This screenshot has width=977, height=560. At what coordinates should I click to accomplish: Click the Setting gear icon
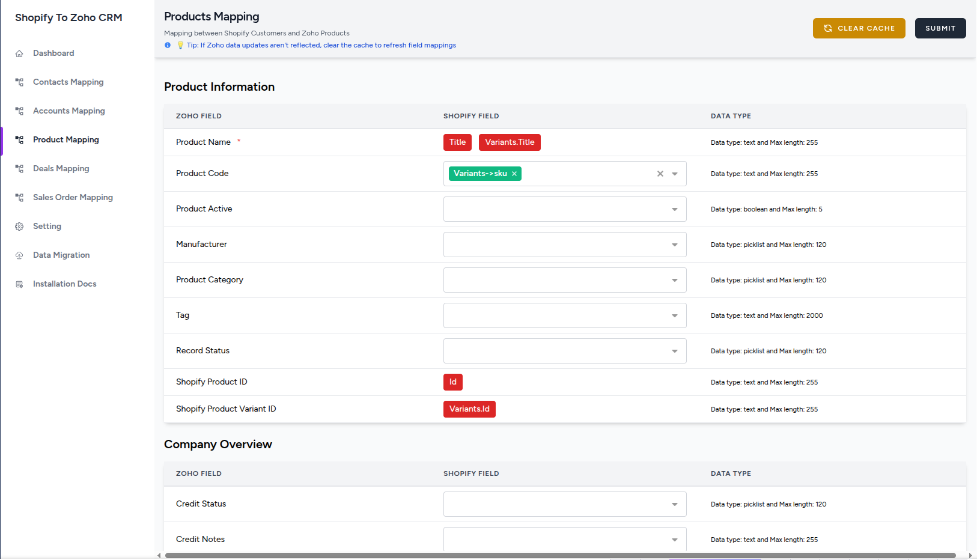tap(19, 227)
